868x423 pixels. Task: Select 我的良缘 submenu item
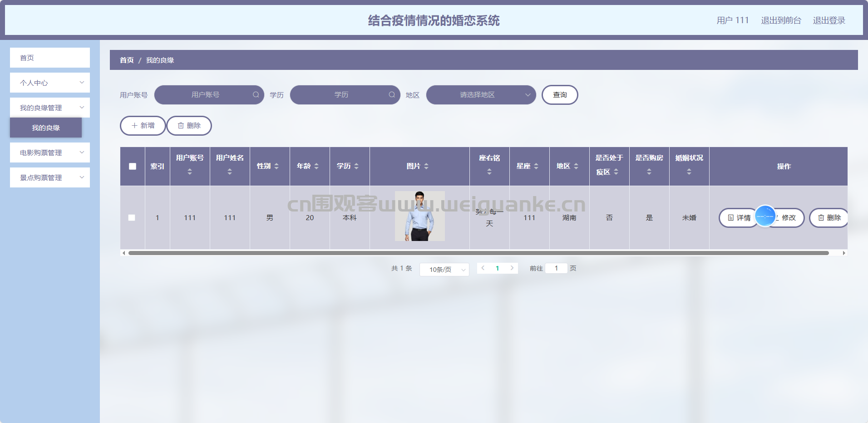point(46,128)
